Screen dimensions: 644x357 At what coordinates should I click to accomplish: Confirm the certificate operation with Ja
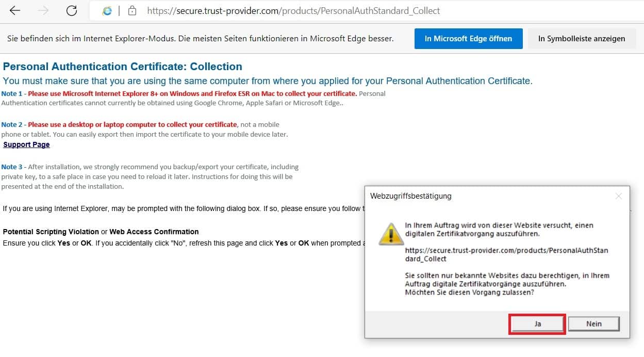(537, 323)
